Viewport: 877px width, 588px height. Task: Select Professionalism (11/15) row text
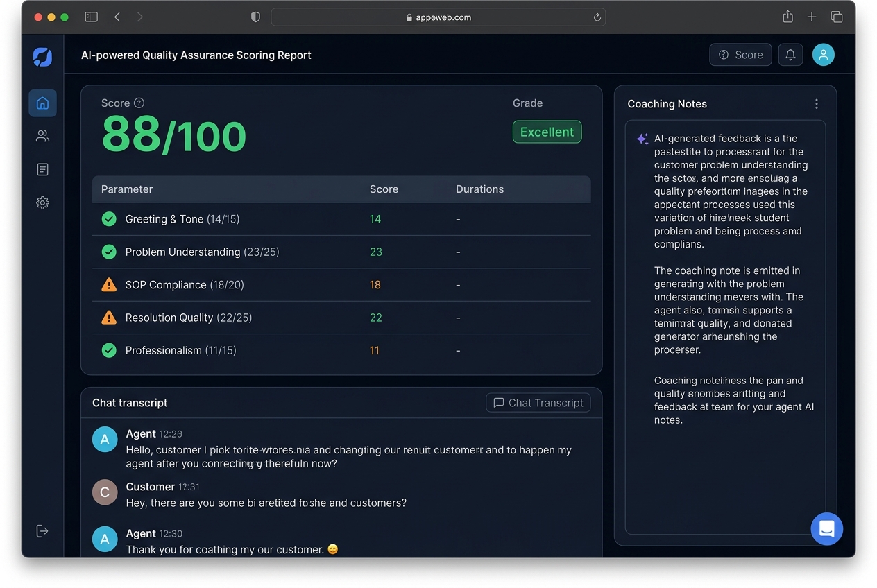tap(180, 351)
